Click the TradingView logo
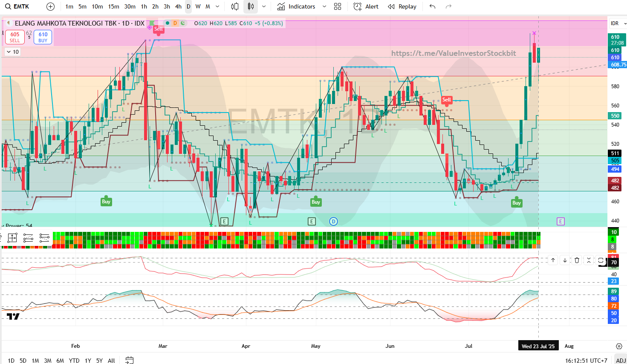The width and height of the screenshot is (627, 364). [13, 316]
